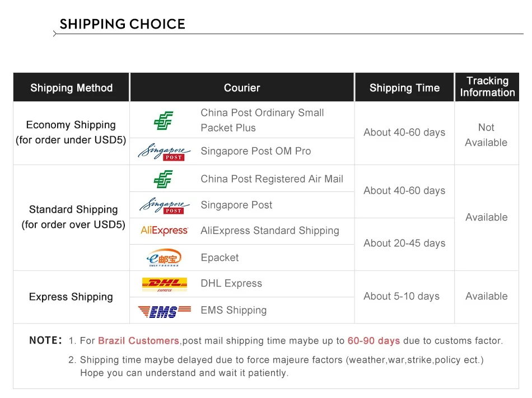Click the EMS logo
This screenshot has width=532, height=398.
[x=165, y=311]
